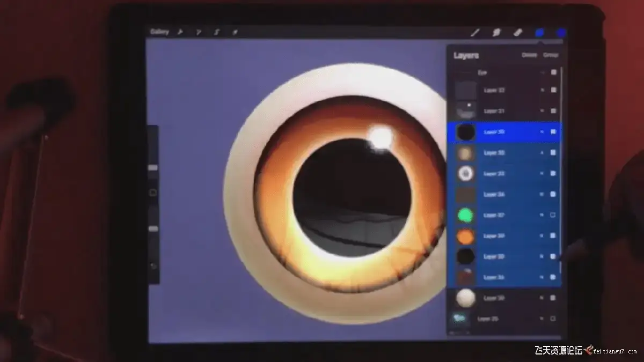Open blend mode N on white sphere layer
This screenshot has height=362, width=644.
(542, 298)
